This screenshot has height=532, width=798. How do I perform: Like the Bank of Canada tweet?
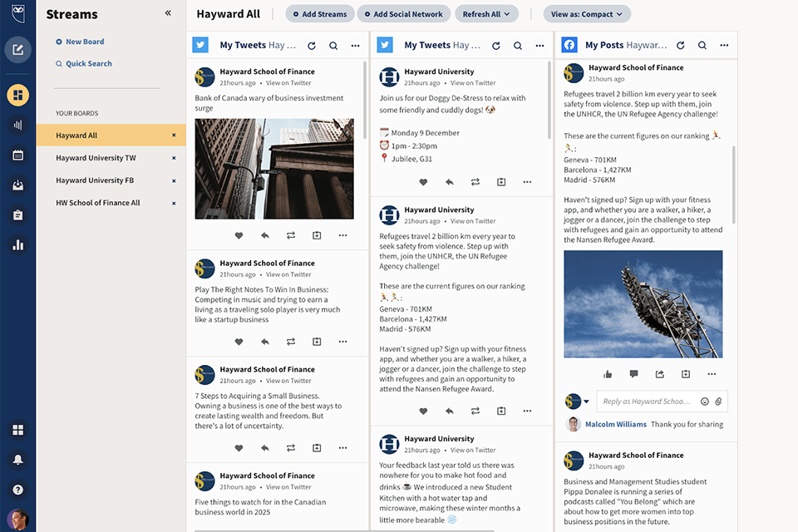pyautogui.click(x=239, y=235)
